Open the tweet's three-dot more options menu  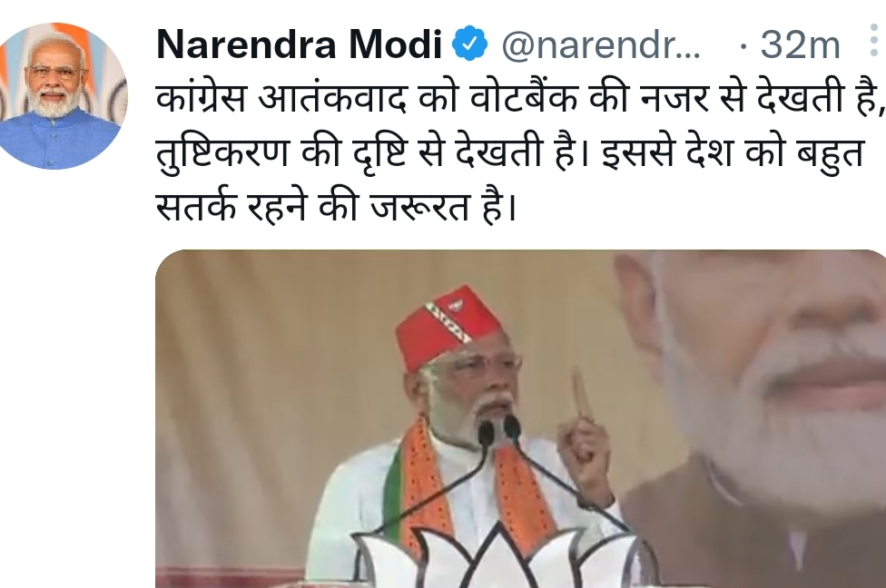875,41
